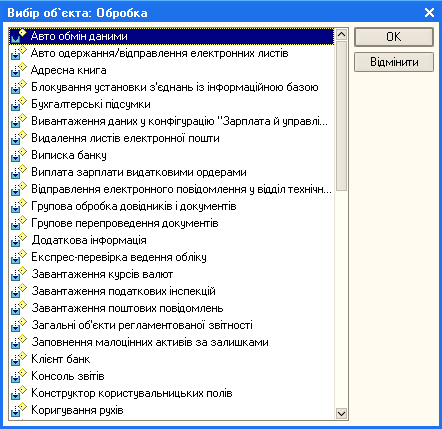Click icon next to 'Групове перепроведення документів'

(x=18, y=223)
